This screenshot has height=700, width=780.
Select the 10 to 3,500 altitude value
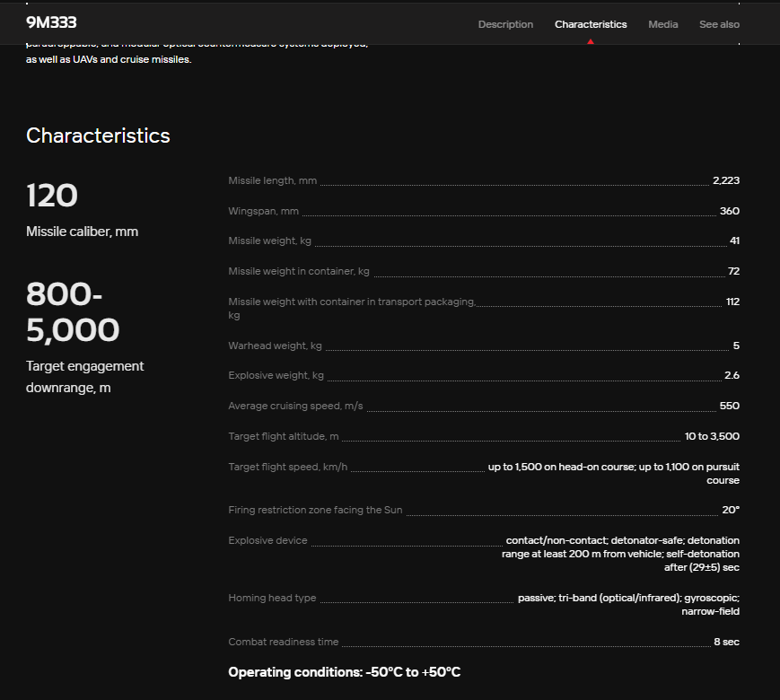click(x=712, y=436)
